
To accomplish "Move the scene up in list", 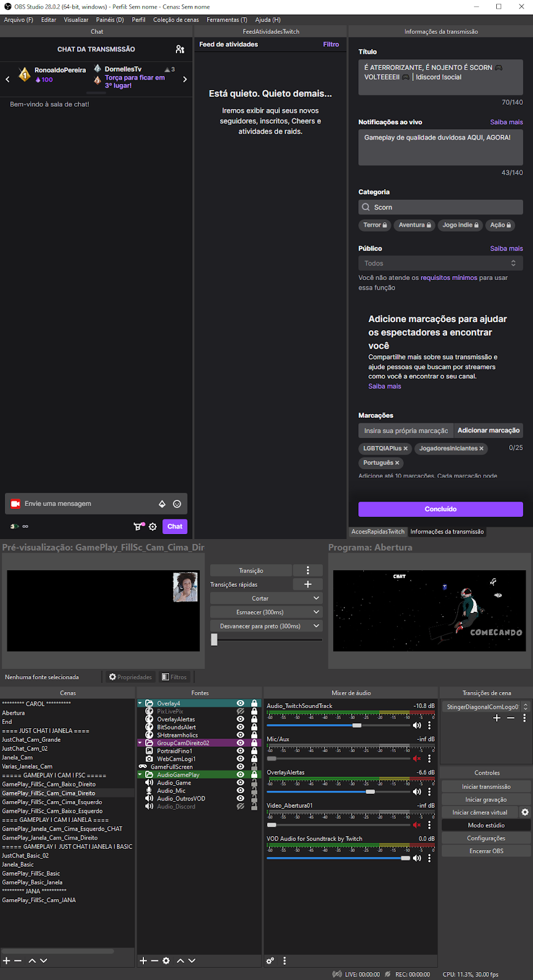I will tap(32, 961).
